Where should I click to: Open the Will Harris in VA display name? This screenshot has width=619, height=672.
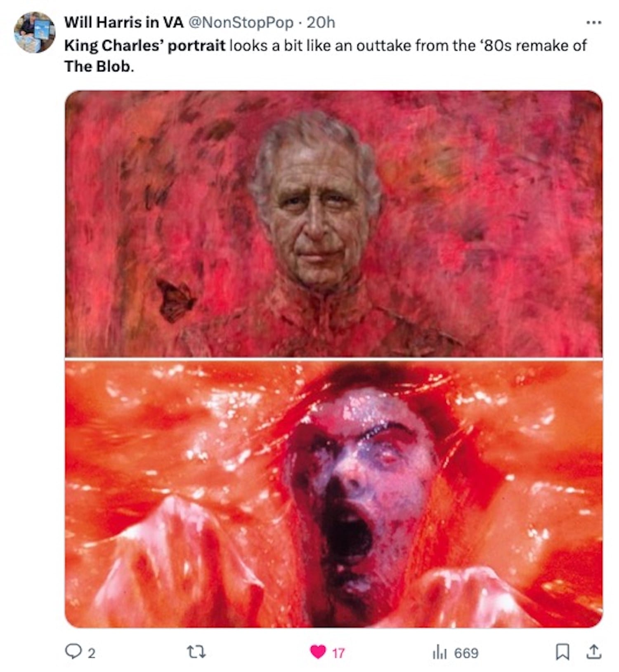124,22
